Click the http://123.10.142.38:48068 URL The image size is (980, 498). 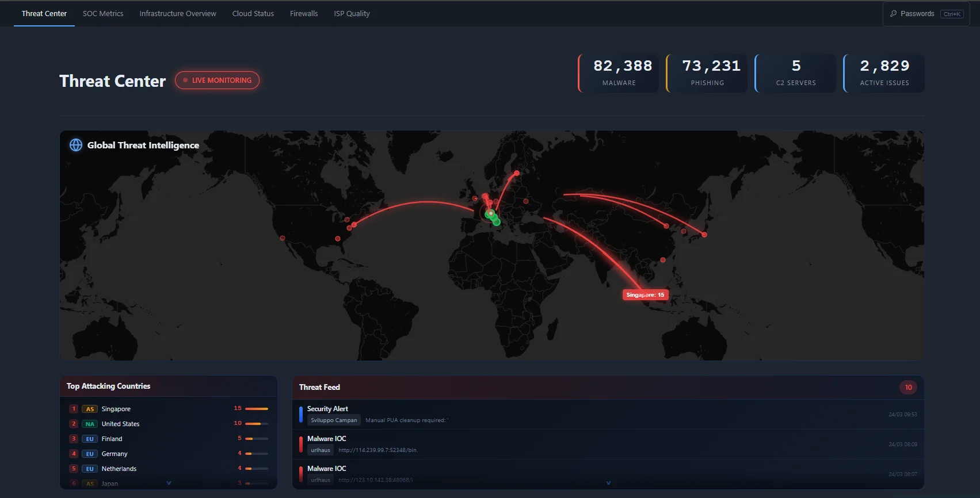375,480
